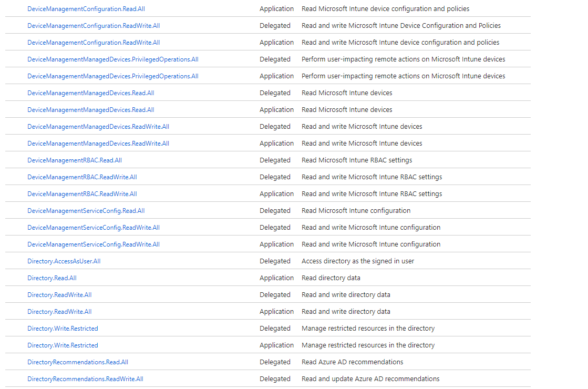Screen dimensions: 588x389
Task: Select delegated DeviceManagementServiceConfig.ReadWrite.All permission
Action: (x=94, y=227)
